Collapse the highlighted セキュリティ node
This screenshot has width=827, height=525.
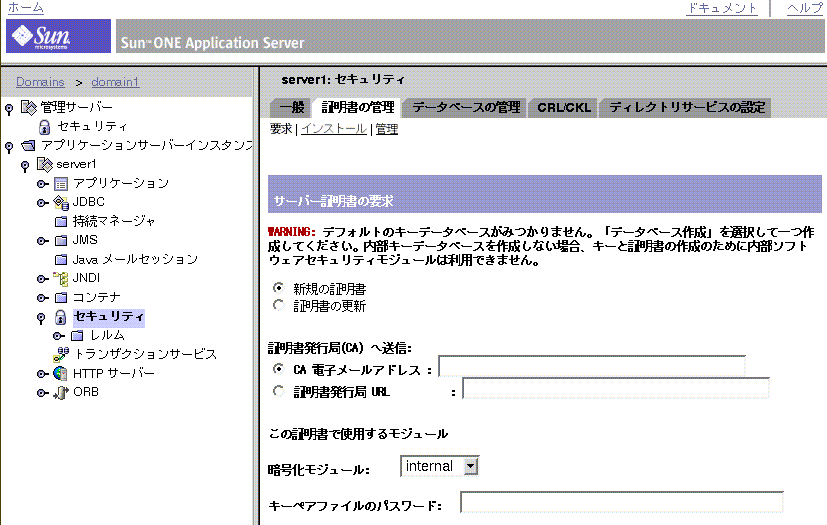click(41, 318)
